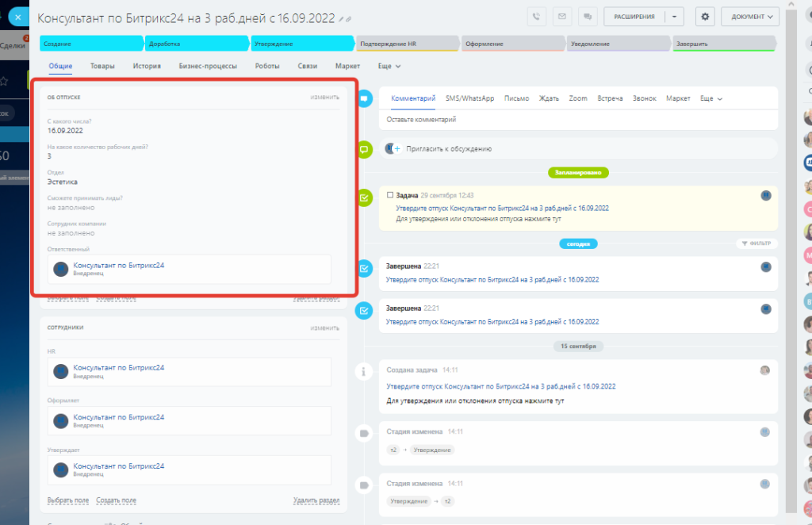Close the card with the cyan X button

(18, 17)
